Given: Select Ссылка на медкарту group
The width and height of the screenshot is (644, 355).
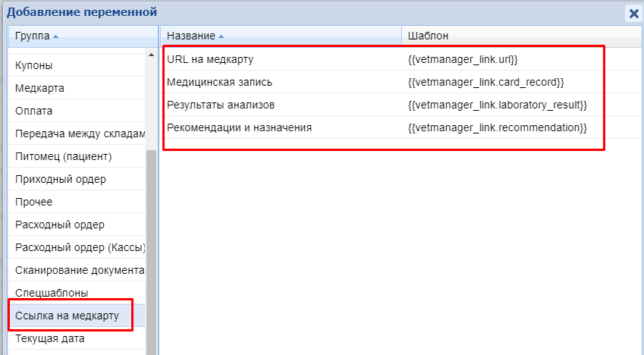Looking at the screenshot, I should point(67,316).
